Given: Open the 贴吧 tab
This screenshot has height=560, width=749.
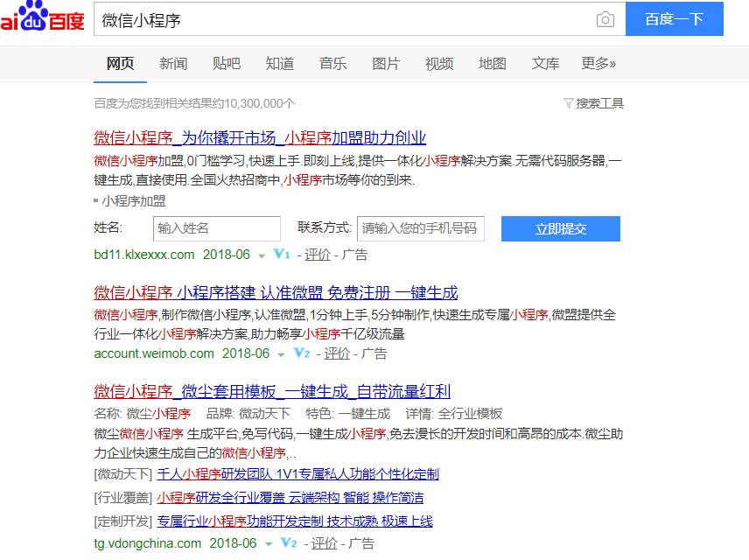Looking at the screenshot, I should coord(227,63).
